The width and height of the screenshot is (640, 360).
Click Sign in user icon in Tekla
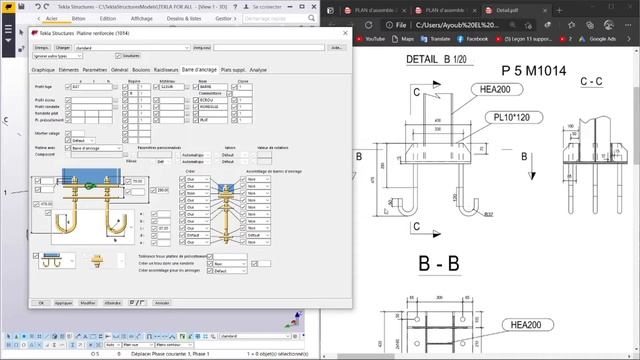pyautogui.click(x=246, y=7)
